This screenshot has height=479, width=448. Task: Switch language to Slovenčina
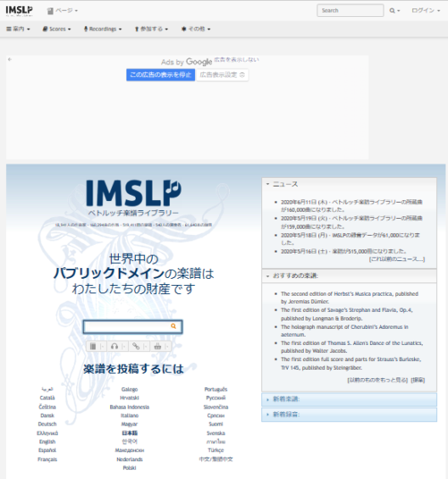[x=216, y=407]
